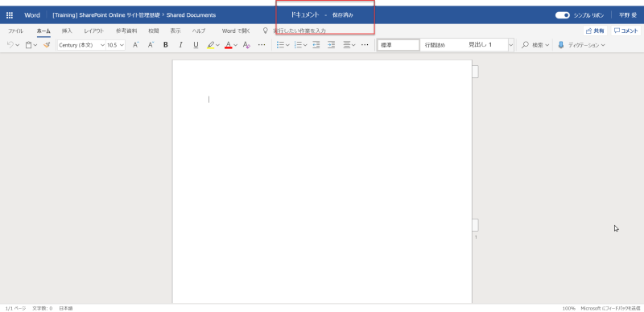Screen dimensions: 644x312
Task: Click the Dictation microphone icon
Action: pos(561,45)
